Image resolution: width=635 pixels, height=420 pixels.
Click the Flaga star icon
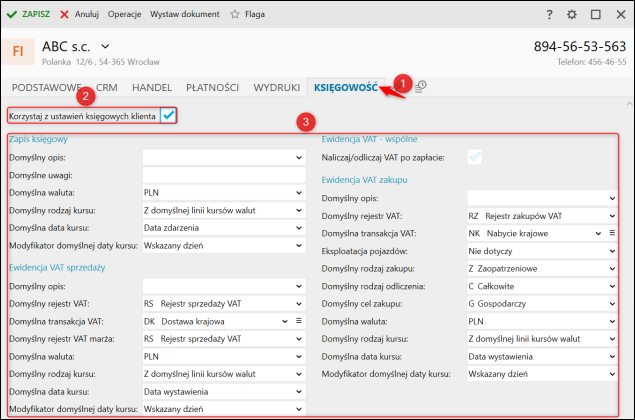pos(235,15)
